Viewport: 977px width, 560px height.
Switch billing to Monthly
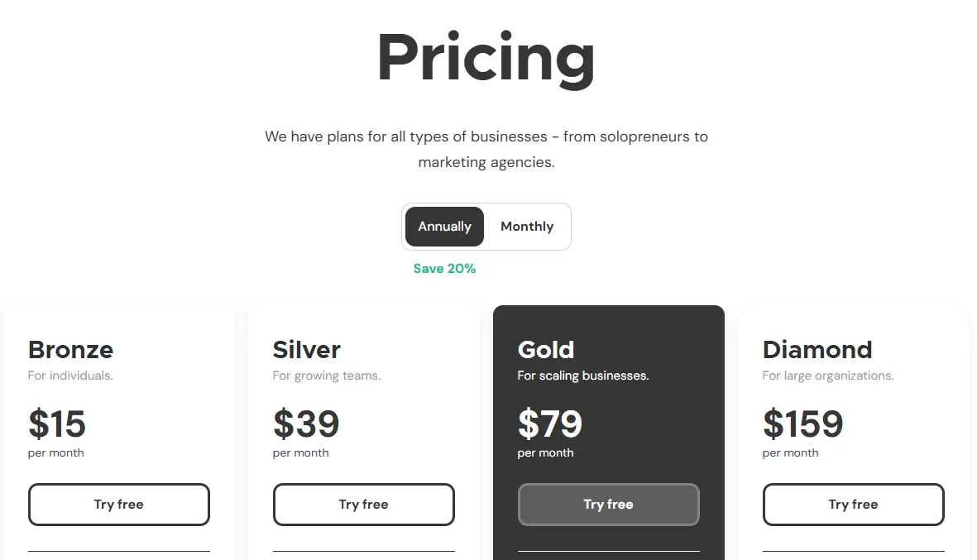click(526, 226)
